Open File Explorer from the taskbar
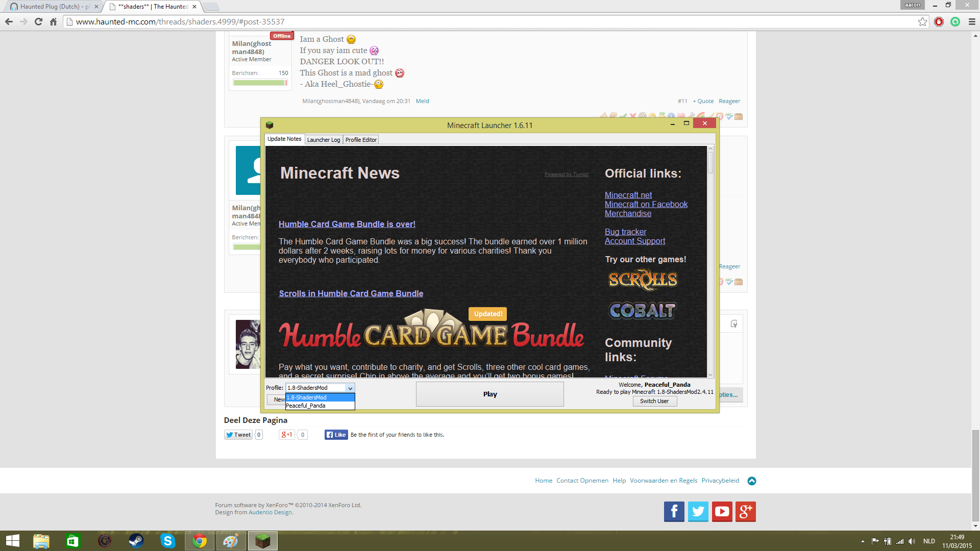 pyautogui.click(x=41, y=541)
